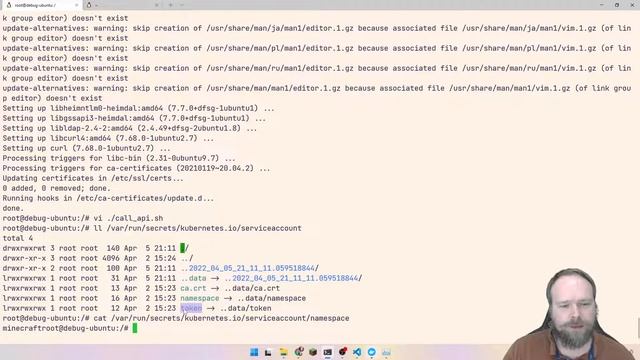Open the terminal profiles dropdown
This screenshot has height=360, width=640.
click(x=182, y=5)
